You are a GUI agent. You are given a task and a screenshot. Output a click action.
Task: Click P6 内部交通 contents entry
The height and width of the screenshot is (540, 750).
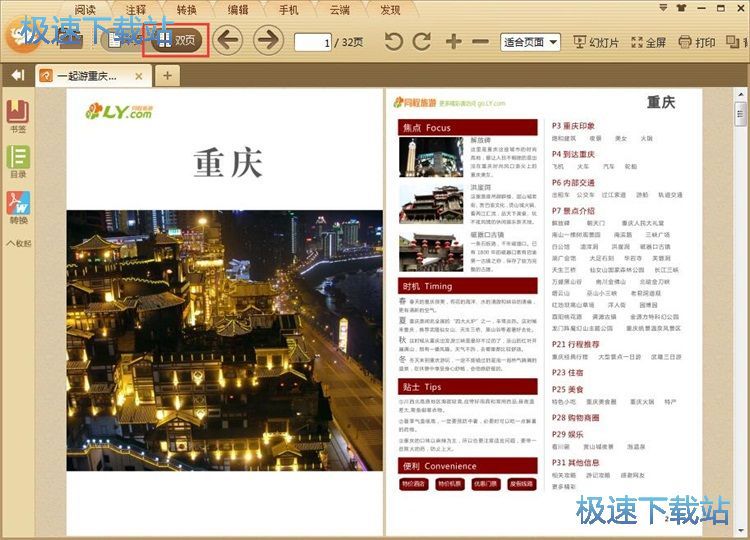[x=573, y=183]
